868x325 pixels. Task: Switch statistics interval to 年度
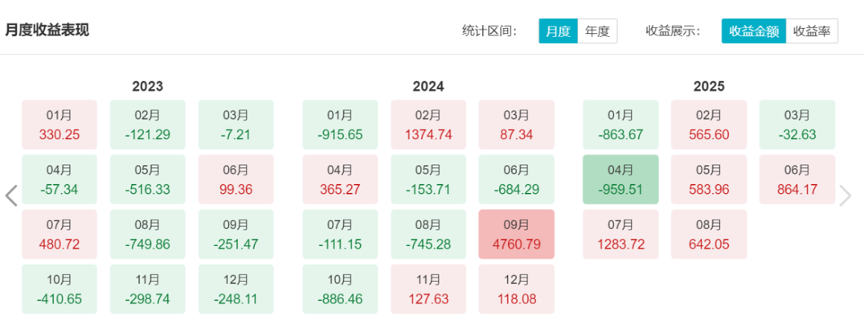(x=597, y=31)
